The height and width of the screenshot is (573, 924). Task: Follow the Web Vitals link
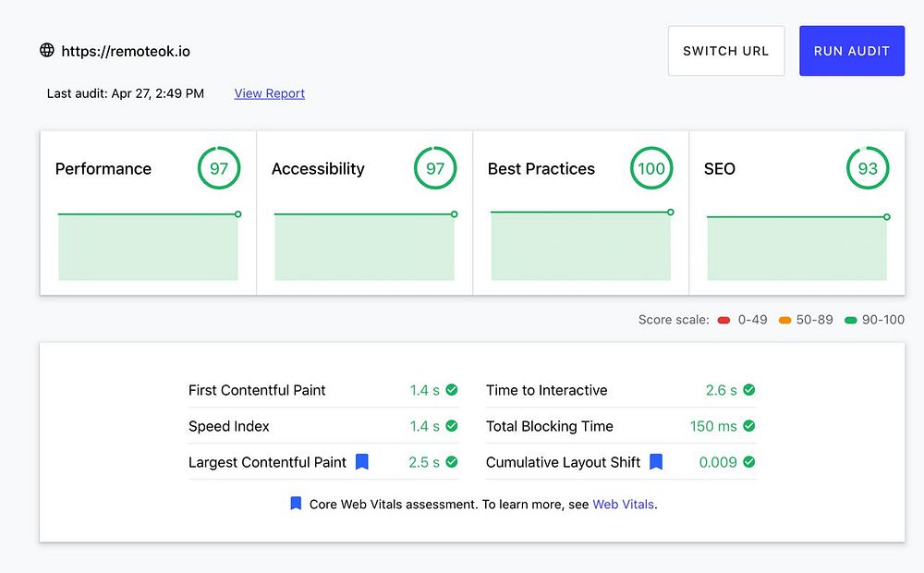pos(623,505)
